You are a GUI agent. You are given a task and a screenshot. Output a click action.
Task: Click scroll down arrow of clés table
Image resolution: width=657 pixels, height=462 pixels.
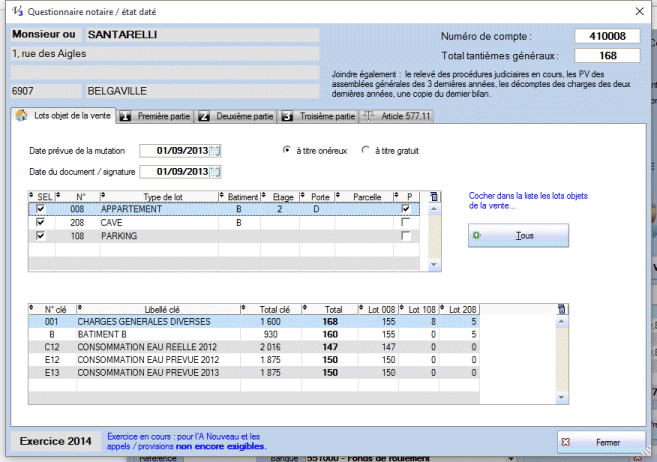[x=561, y=397]
